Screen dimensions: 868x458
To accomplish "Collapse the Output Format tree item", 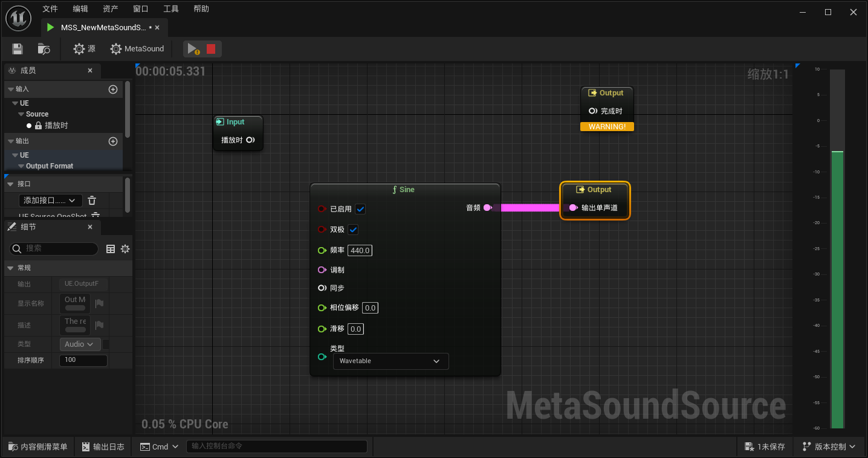I will point(21,166).
